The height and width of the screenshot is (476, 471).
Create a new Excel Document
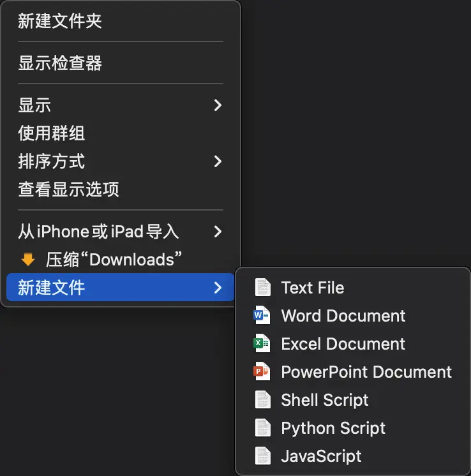[x=353, y=343]
